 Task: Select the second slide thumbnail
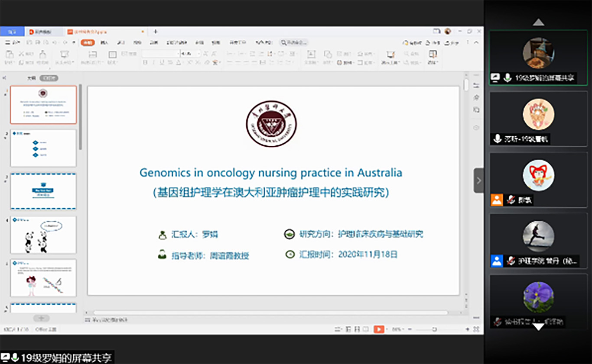click(43, 148)
